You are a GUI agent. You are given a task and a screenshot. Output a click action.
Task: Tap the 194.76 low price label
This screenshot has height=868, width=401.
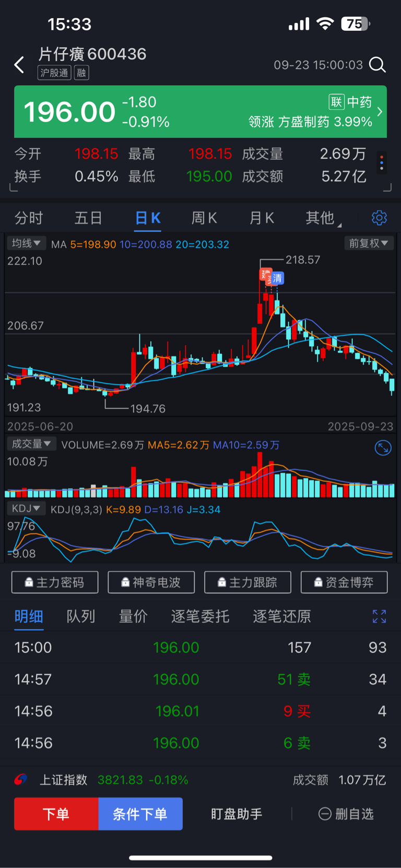(x=148, y=408)
